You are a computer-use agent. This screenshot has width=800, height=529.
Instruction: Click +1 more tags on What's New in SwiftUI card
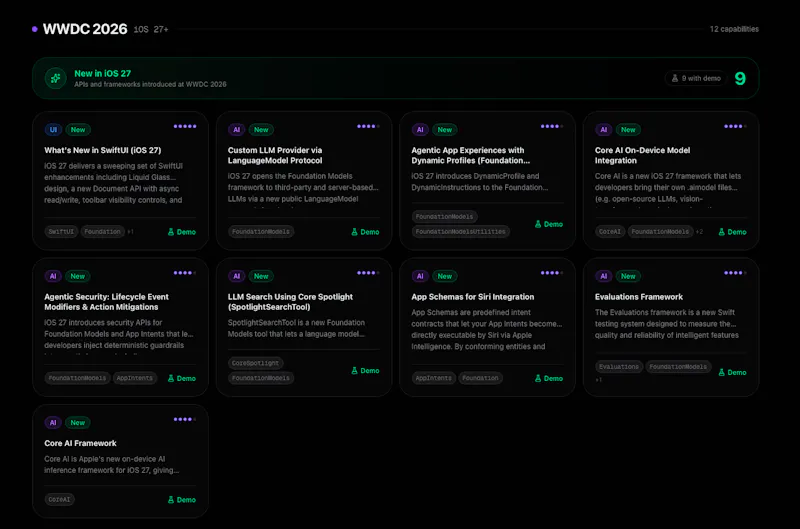click(x=131, y=232)
